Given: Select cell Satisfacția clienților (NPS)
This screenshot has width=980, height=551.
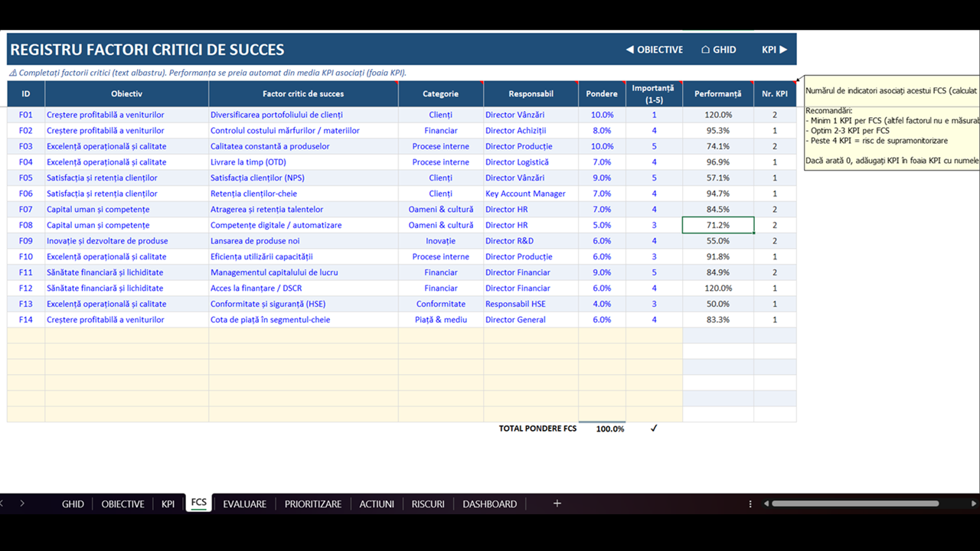Looking at the screenshot, I should click(x=303, y=178).
